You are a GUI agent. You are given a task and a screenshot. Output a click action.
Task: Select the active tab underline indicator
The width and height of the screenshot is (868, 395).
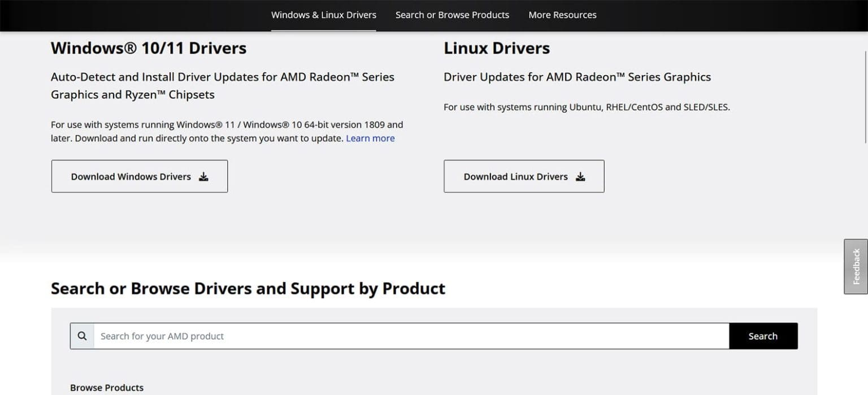pos(323,31)
